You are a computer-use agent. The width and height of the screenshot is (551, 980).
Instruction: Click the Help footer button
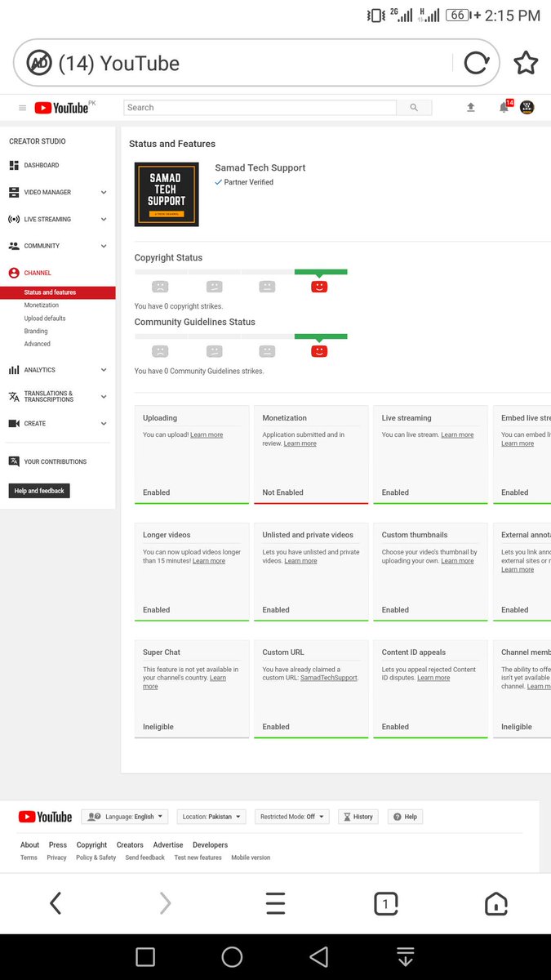pyautogui.click(x=406, y=817)
